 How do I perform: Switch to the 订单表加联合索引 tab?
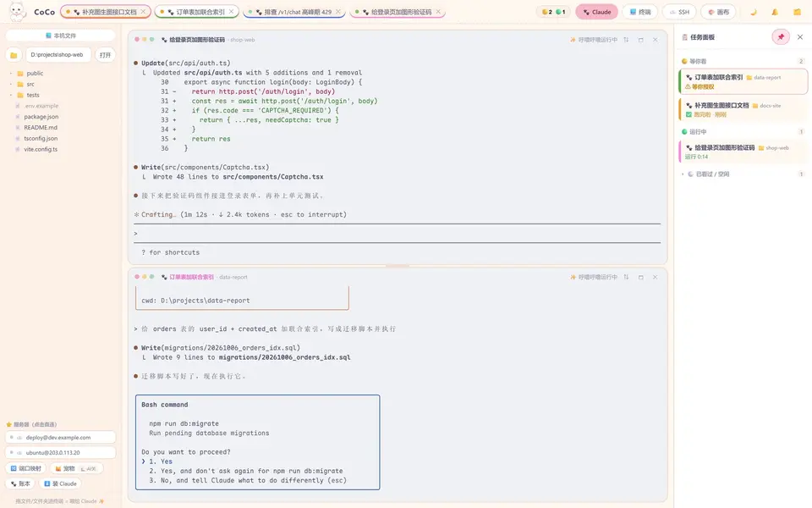[x=197, y=12]
